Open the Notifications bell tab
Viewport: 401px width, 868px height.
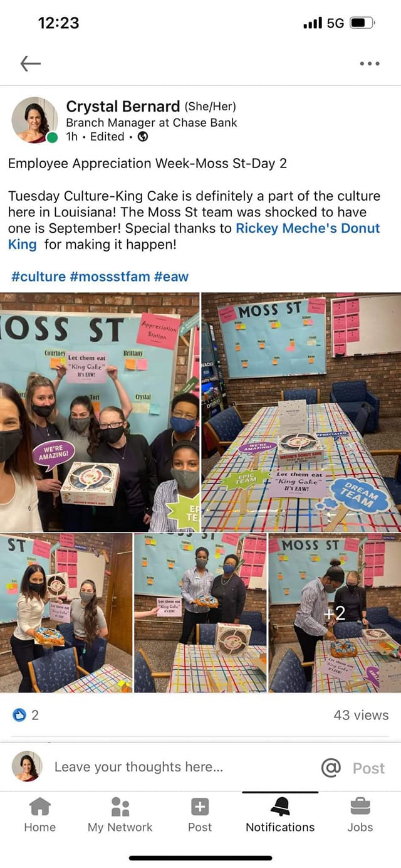coord(280,815)
